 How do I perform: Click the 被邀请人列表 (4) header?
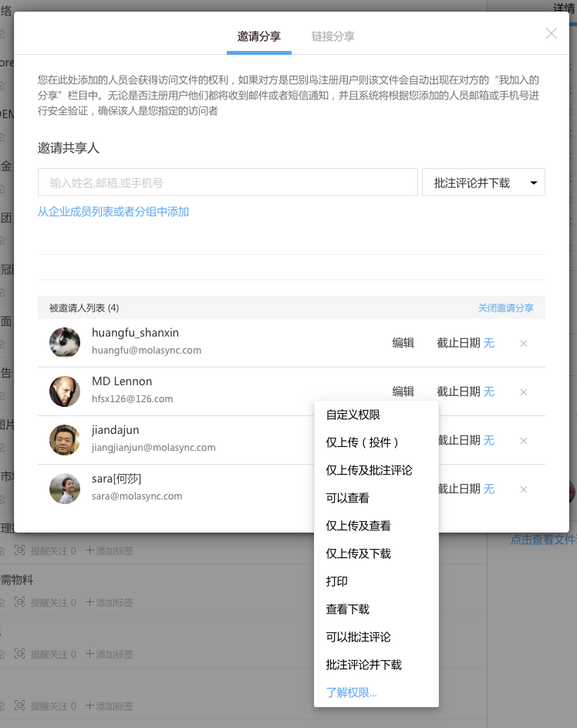point(84,308)
